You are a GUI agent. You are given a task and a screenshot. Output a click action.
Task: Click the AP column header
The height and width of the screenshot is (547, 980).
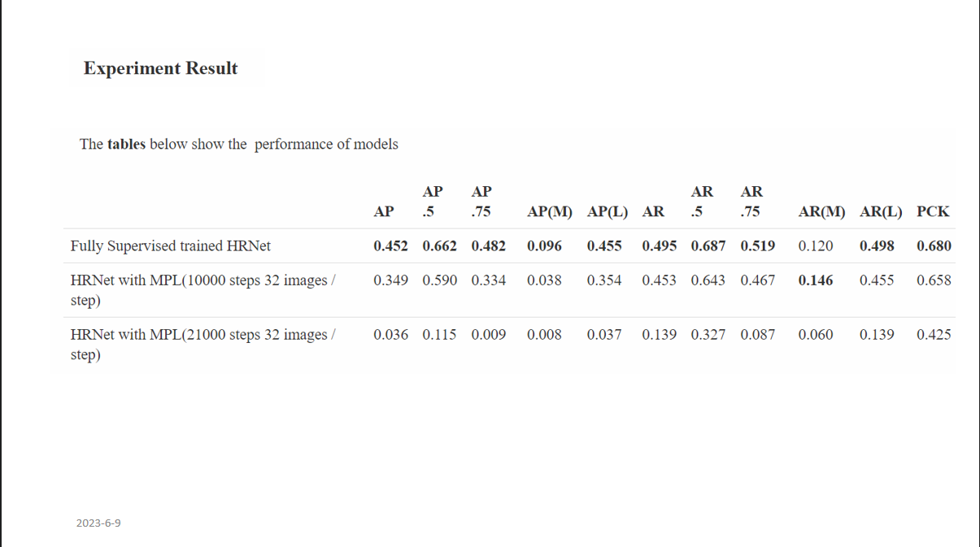point(384,211)
